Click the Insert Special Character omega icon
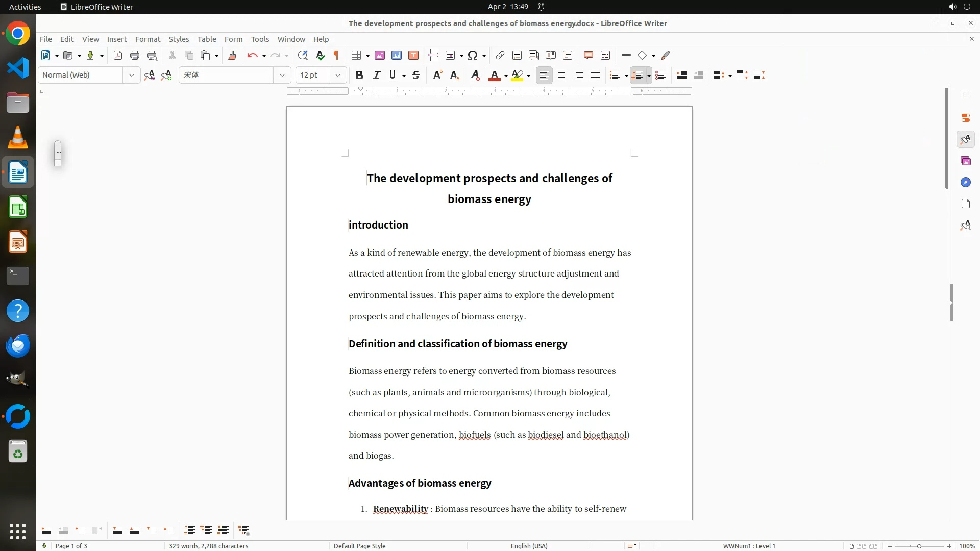 (x=473, y=55)
